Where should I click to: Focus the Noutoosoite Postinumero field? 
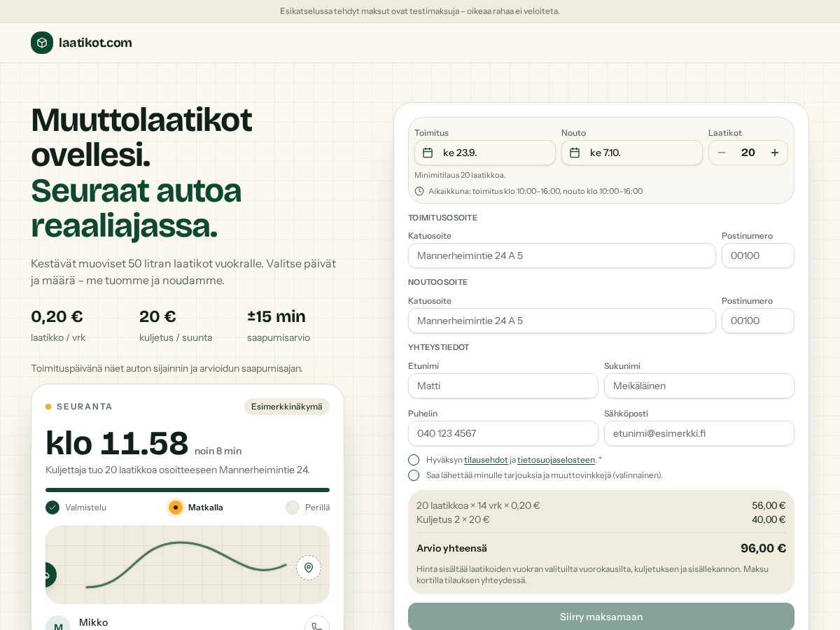758,321
